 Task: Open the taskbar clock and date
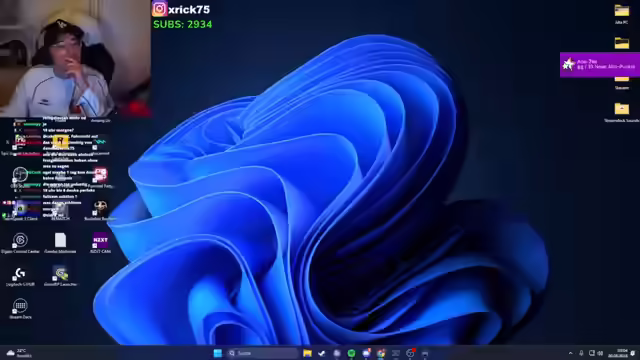point(618,353)
